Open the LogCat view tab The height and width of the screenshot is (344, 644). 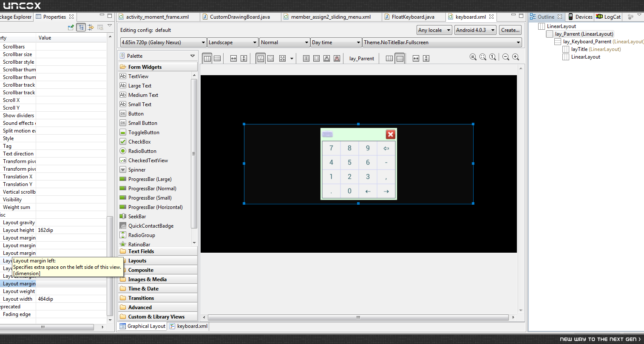coord(609,17)
